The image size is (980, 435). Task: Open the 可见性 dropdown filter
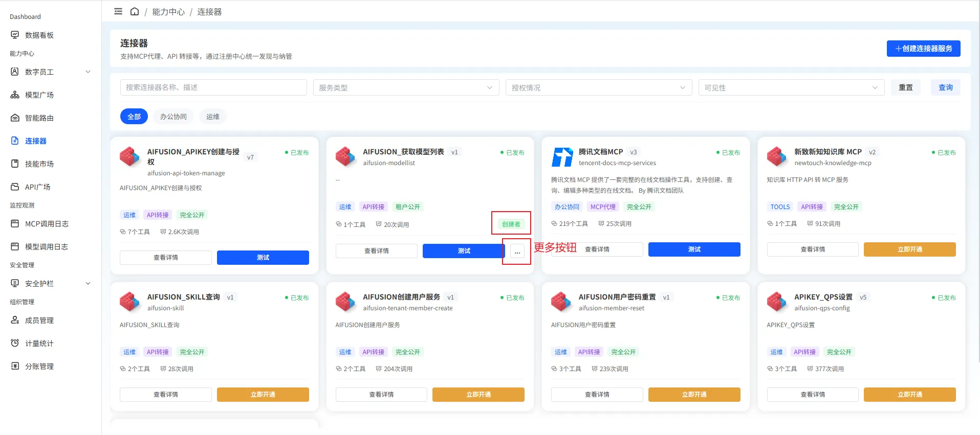pyautogui.click(x=791, y=87)
